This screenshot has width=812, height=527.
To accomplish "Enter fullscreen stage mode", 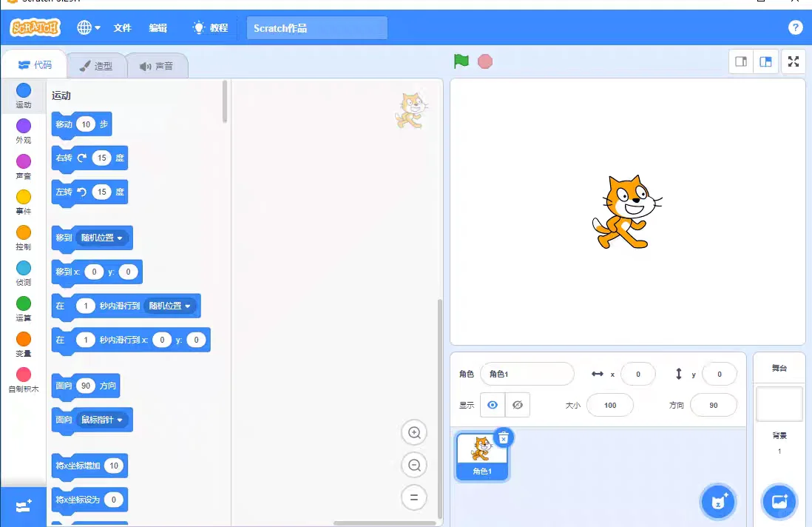I will [x=793, y=61].
